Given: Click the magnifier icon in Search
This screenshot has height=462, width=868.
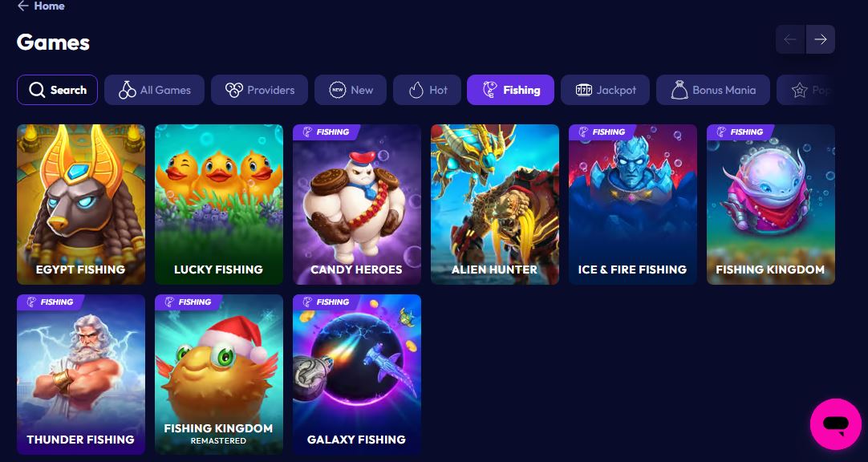Looking at the screenshot, I should pos(37,90).
